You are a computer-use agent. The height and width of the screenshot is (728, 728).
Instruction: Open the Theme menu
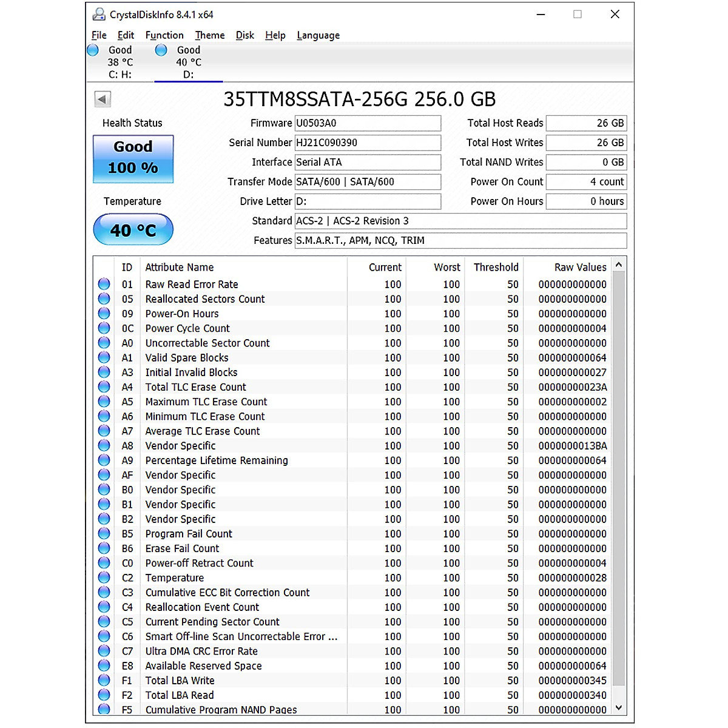point(209,35)
